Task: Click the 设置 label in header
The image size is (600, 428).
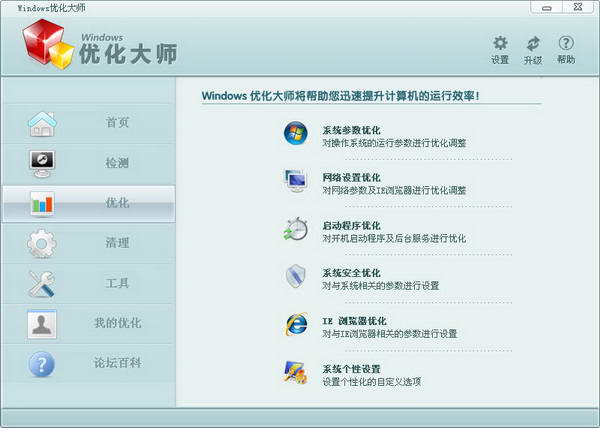Action: click(500, 60)
